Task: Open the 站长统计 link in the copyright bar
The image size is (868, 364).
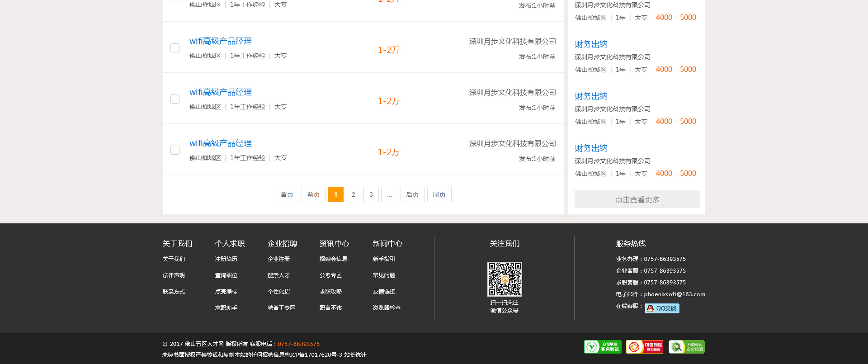Action: (355, 355)
